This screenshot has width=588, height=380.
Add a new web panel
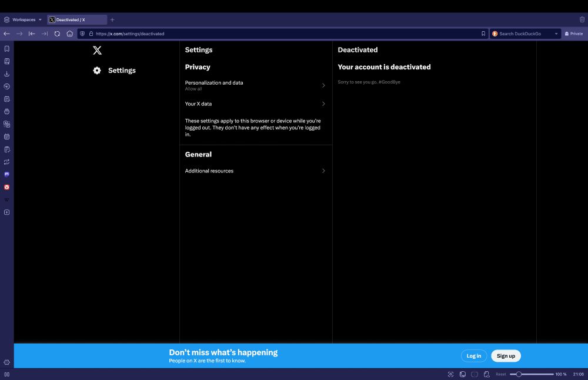(6, 212)
